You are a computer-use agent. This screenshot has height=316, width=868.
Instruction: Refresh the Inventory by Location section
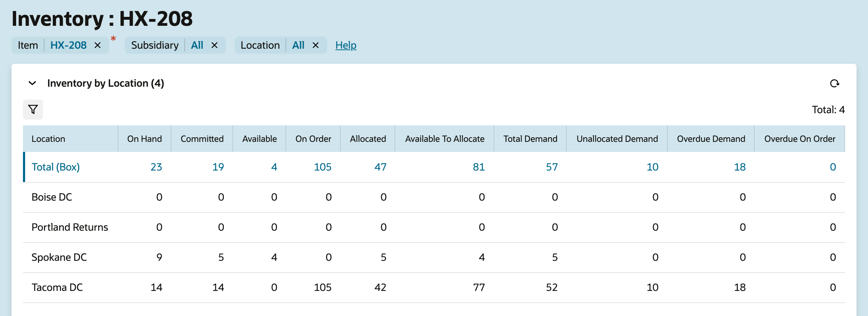pyautogui.click(x=835, y=83)
